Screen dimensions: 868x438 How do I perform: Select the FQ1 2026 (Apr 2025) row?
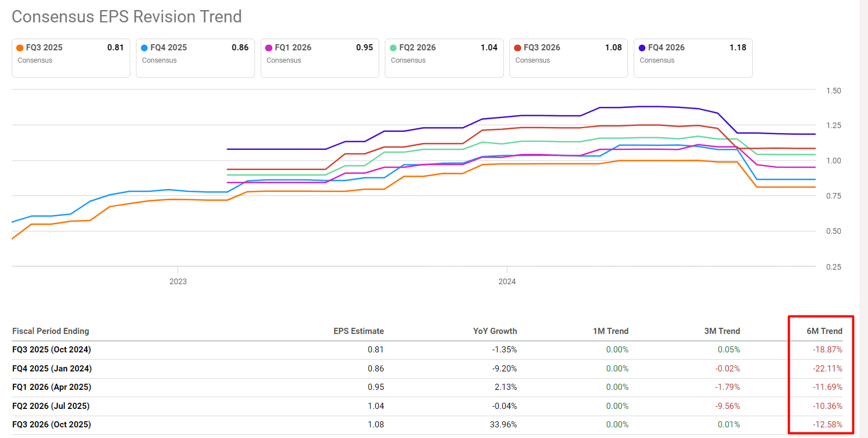(51, 387)
